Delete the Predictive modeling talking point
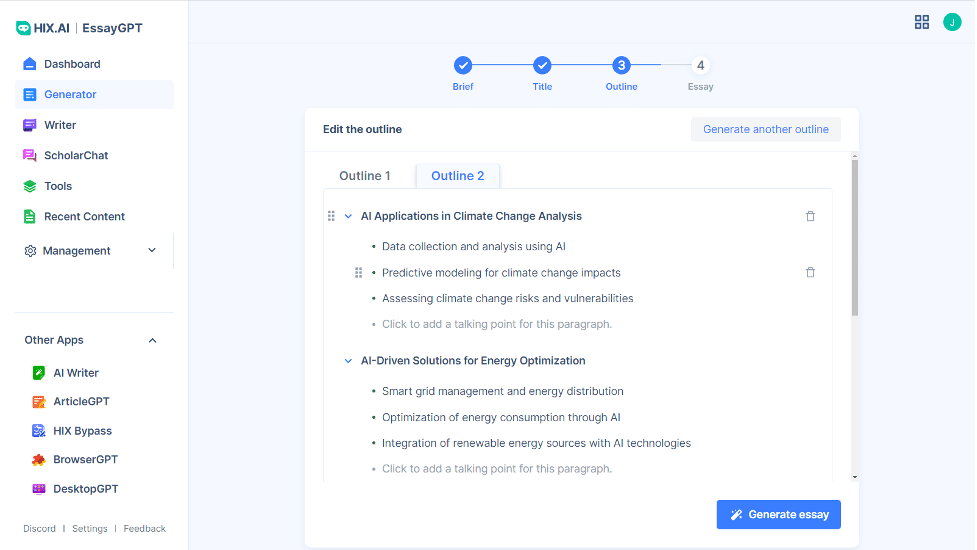Image resolution: width=977 pixels, height=550 pixels. pos(810,272)
